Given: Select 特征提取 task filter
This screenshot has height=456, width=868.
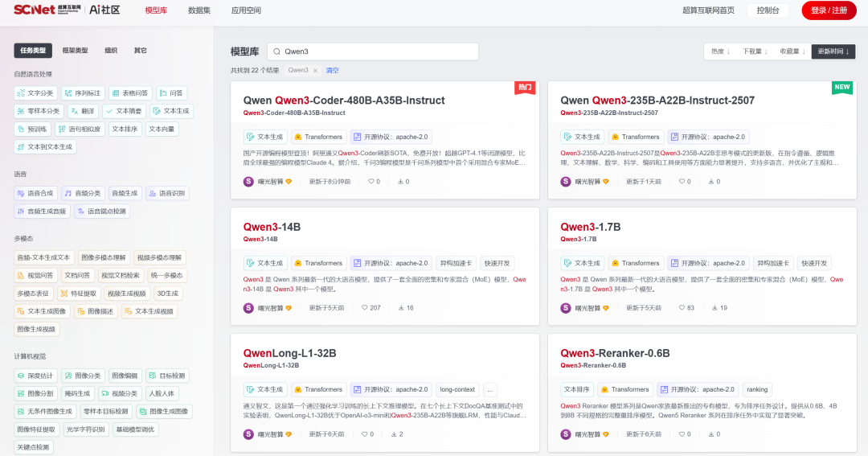Looking at the screenshot, I should [78, 294].
